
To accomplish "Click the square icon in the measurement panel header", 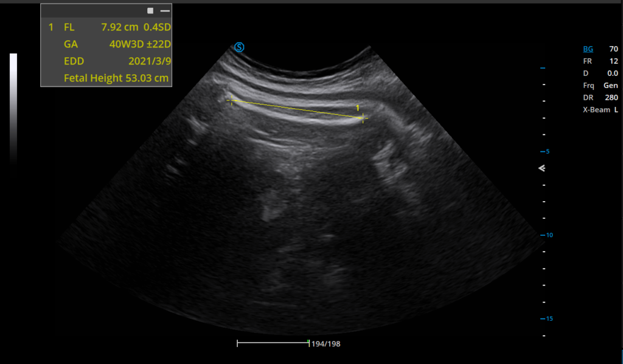I will [150, 11].
